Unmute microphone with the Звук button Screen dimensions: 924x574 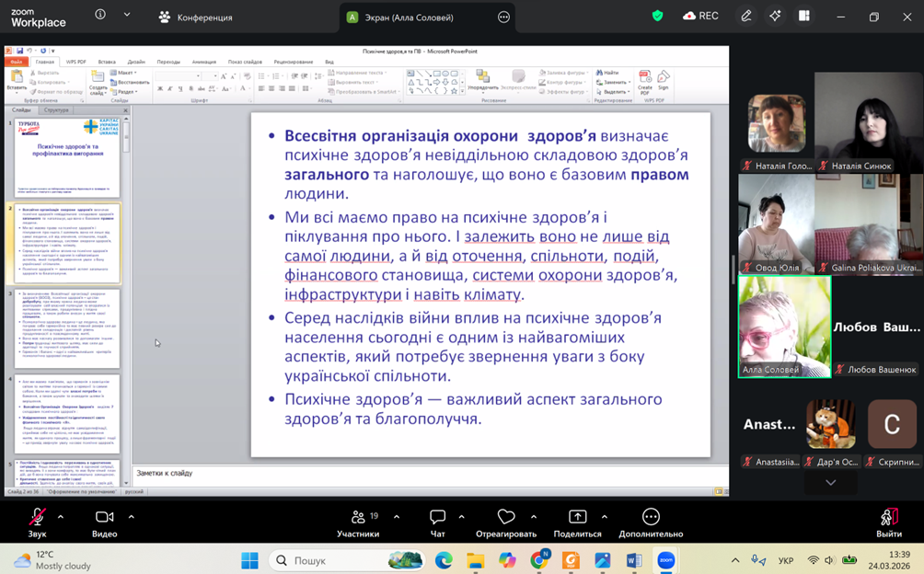click(37, 517)
